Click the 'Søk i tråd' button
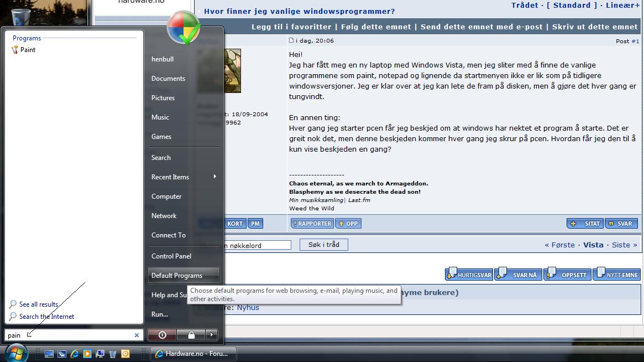The height and width of the screenshot is (362, 644). [323, 245]
